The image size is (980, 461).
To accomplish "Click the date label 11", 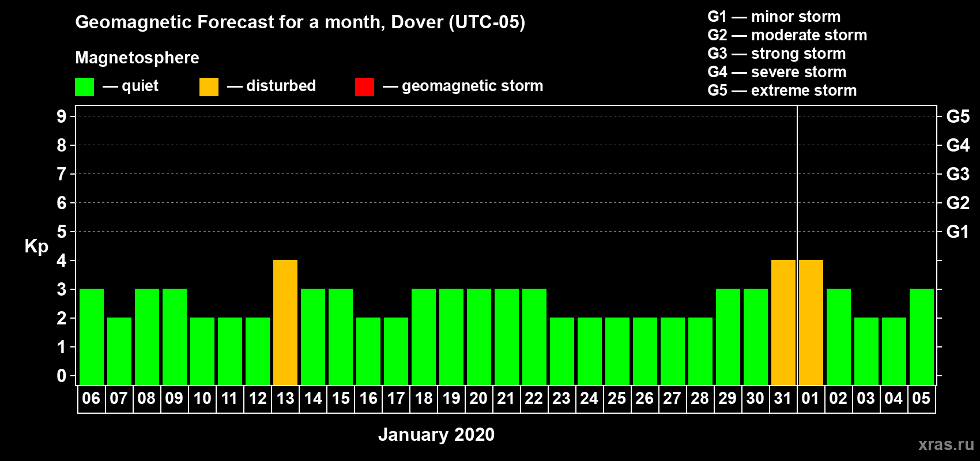I will 229,398.
